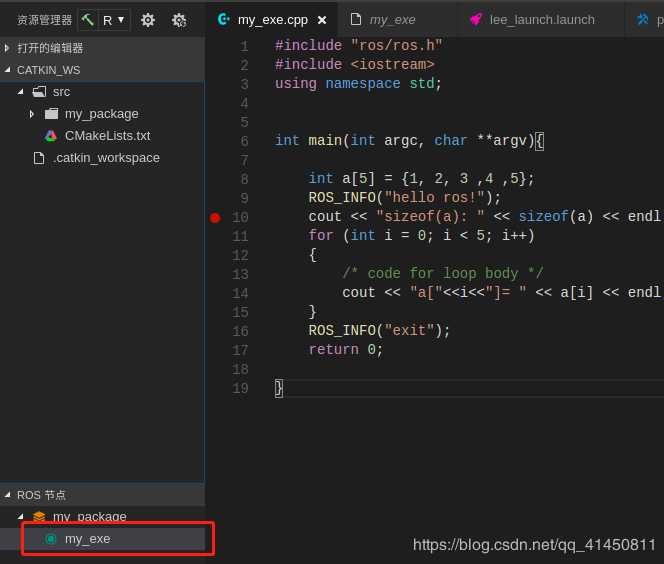The image size is (664, 564).
Task: Click the green node icon beside my_exe
Action: click(51, 539)
